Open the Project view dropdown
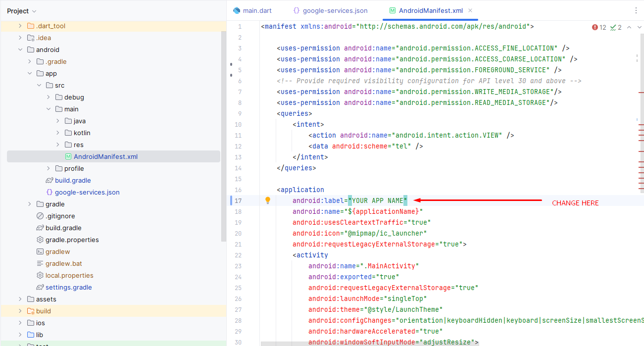This screenshot has height=346, width=644. click(22, 11)
